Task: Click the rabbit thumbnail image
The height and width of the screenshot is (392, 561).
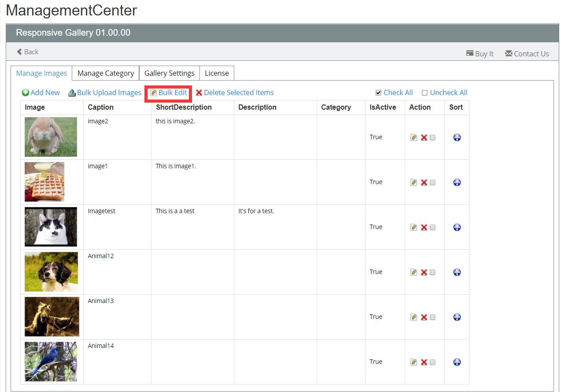Action: [51, 137]
